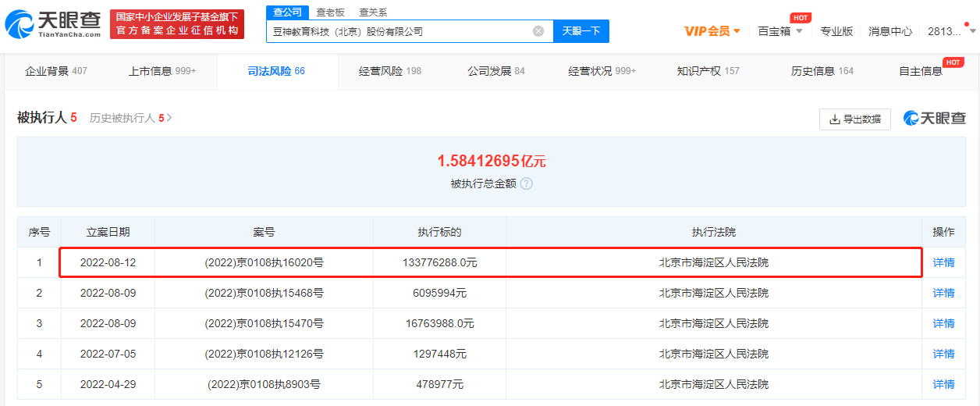
Task: Click case number (2022)京0108执12126号
Action: tap(264, 354)
